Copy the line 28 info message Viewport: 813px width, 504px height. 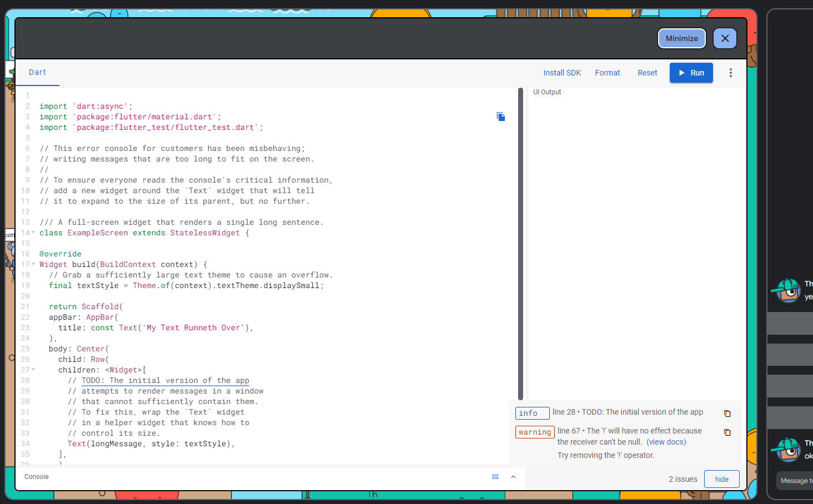click(727, 413)
